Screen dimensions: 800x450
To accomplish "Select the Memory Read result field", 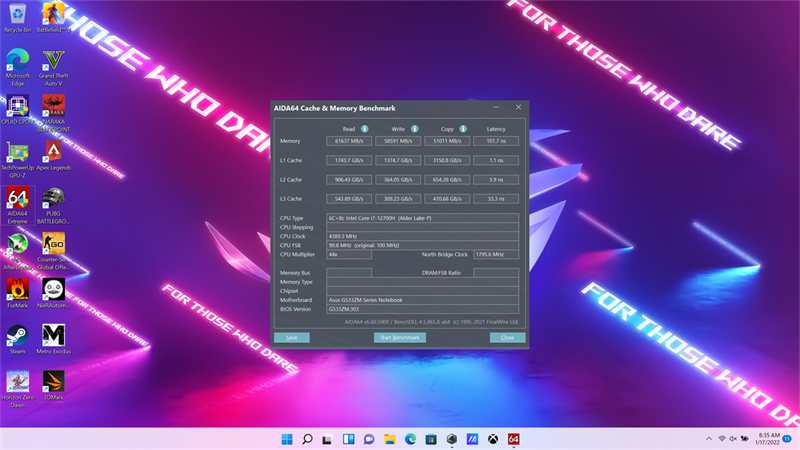I will pyautogui.click(x=350, y=142).
